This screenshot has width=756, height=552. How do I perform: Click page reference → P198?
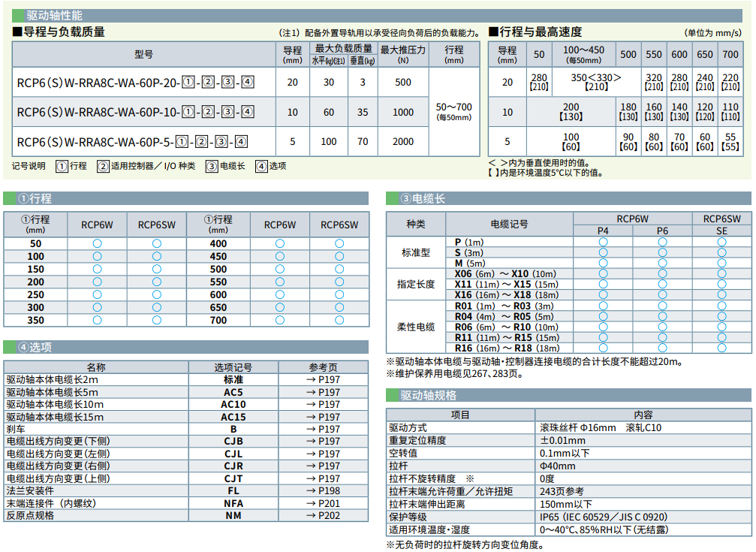click(323, 490)
